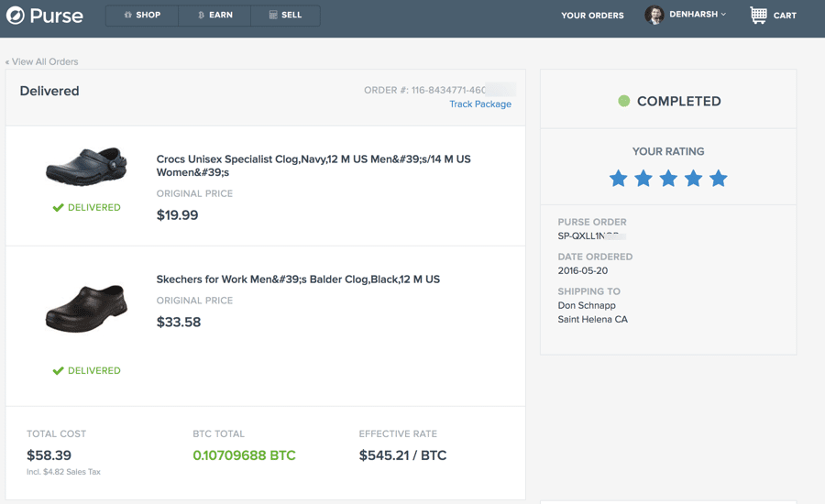Go to Your Orders
This screenshot has width=825, height=504.
tap(592, 16)
